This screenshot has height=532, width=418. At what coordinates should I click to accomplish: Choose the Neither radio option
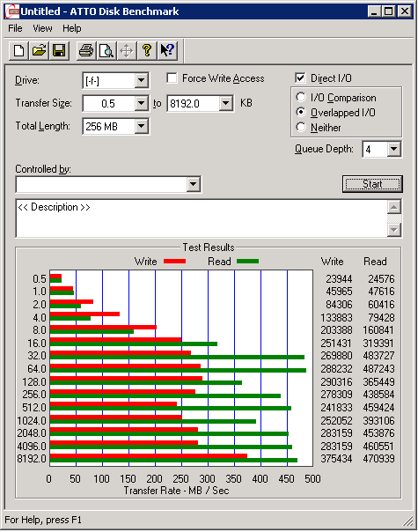(301, 127)
